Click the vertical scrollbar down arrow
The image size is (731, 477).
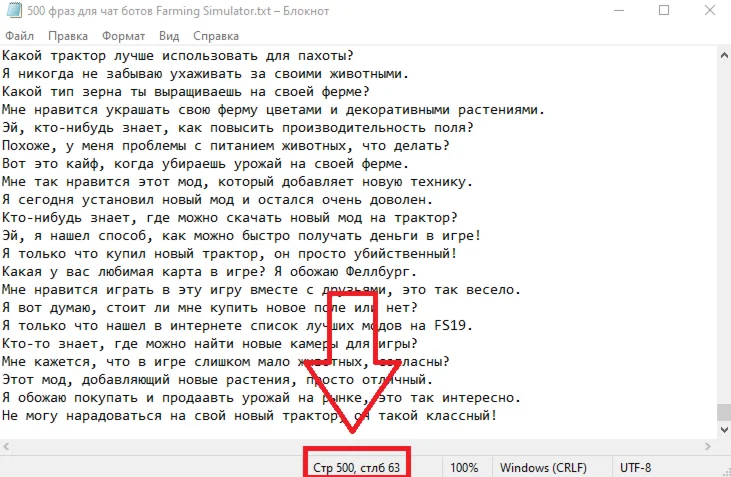click(724, 429)
